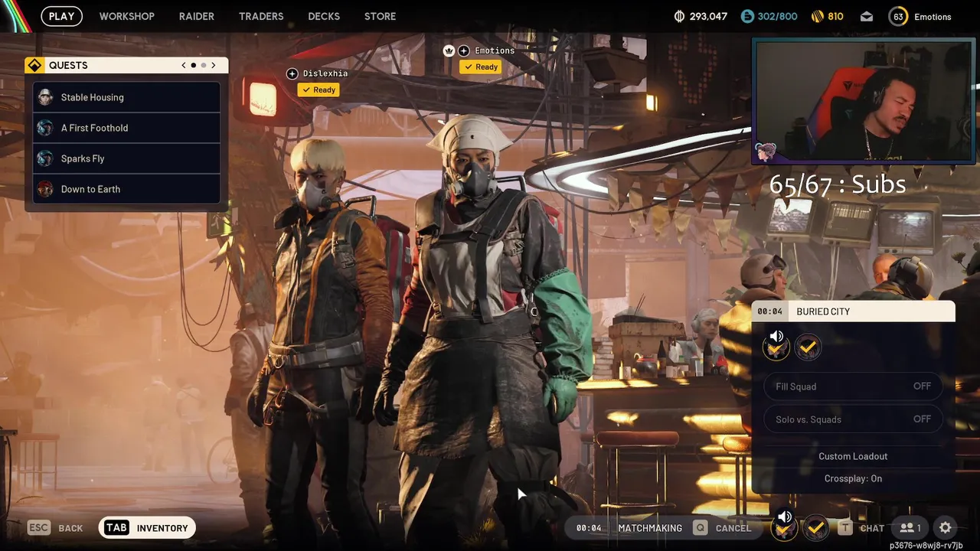Click the streamer webcam overlay
980x551 pixels.
pyautogui.click(x=864, y=101)
